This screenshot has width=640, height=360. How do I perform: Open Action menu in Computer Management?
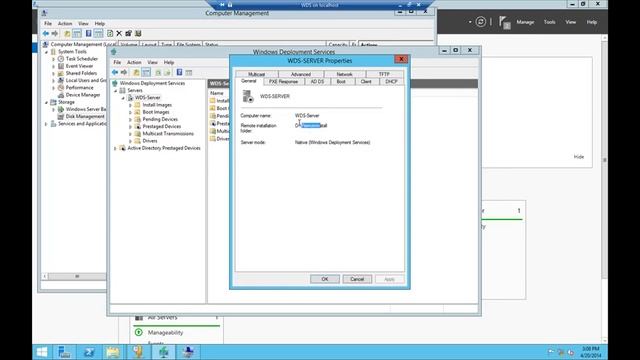click(x=64, y=24)
